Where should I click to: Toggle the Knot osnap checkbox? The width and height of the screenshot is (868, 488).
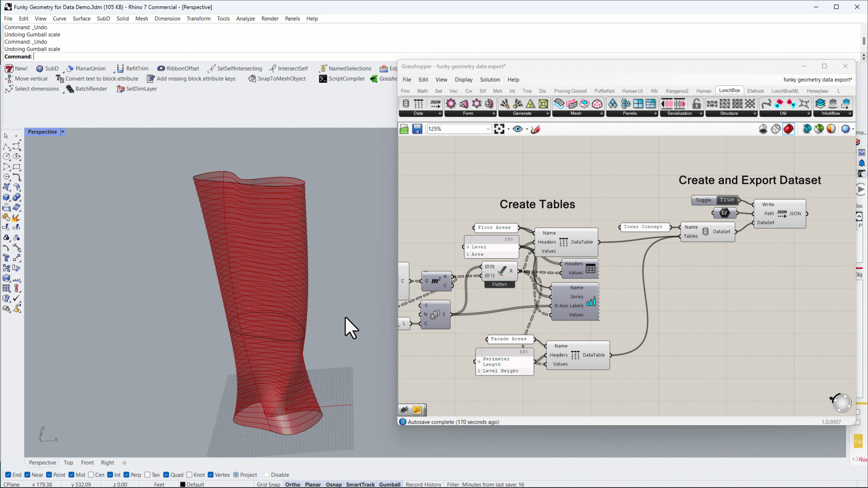coord(189,475)
